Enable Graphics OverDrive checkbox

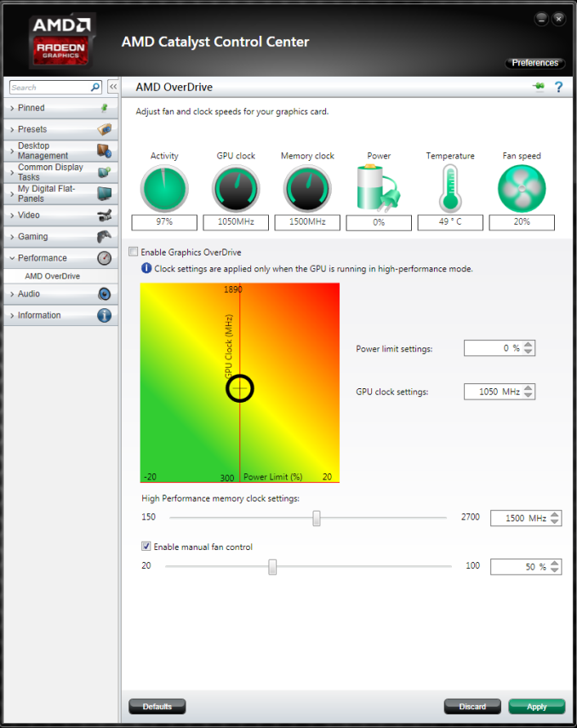[x=134, y=252]
